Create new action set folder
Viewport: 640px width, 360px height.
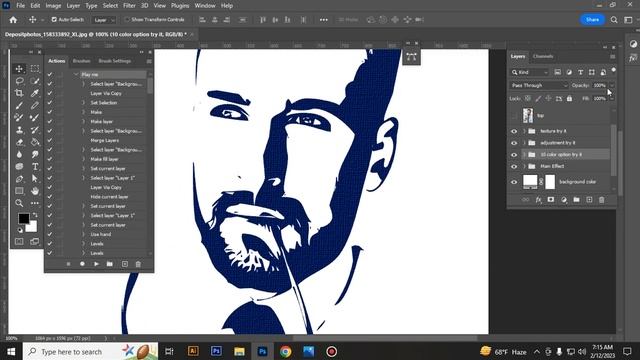pyautogui.click(x=109, y=264)
